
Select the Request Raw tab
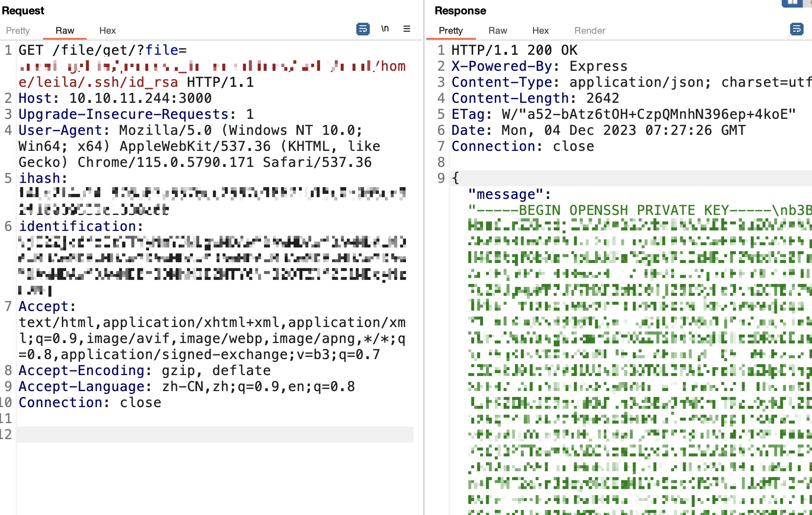coord(64,30)
